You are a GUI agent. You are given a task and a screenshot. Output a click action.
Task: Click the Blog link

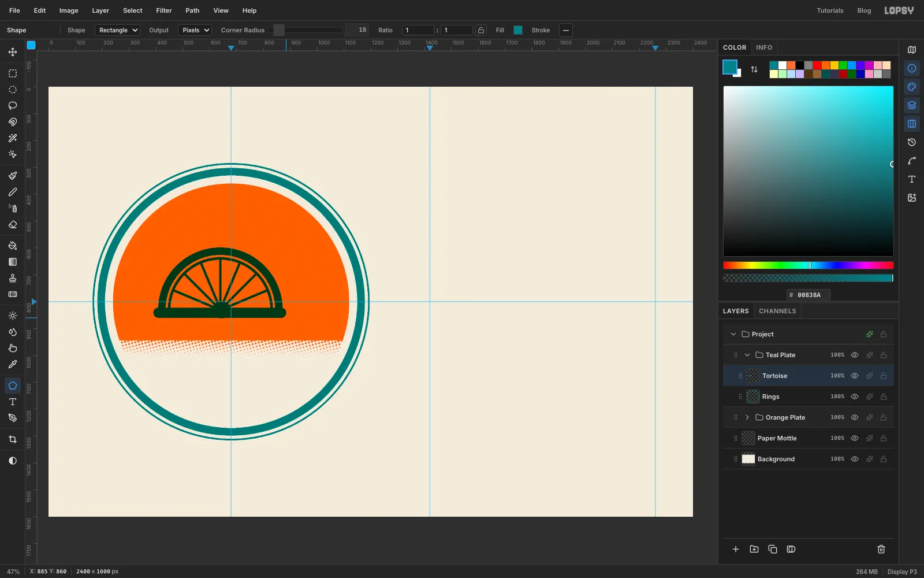pos(864,10)
